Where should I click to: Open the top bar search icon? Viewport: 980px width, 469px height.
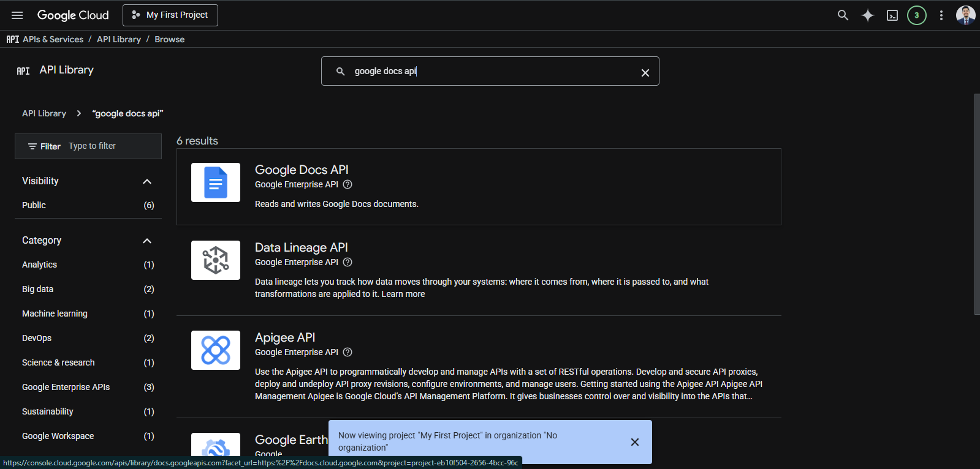[x=843, y=15]
